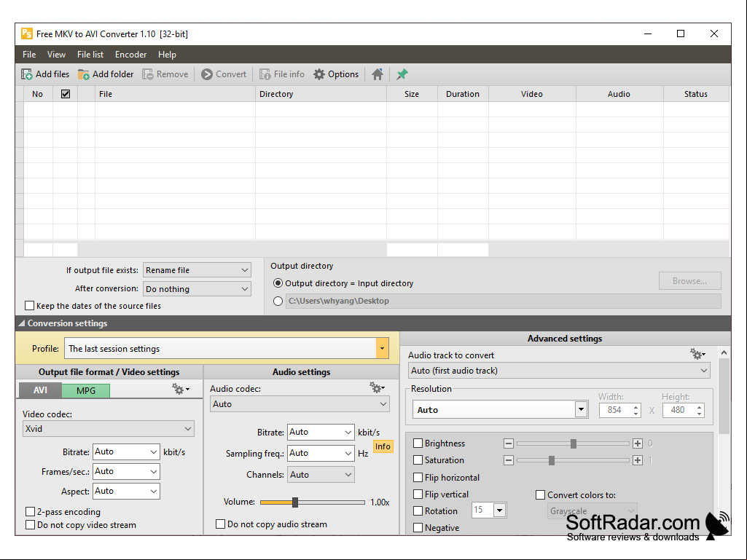The image size is (747, 560).
Task: Switch to the AVI format tab
Action: tap(40, 390)
